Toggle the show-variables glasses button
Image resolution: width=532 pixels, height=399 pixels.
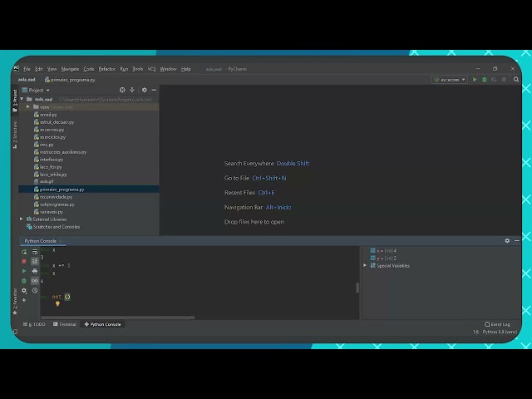(x=34, y=281)
